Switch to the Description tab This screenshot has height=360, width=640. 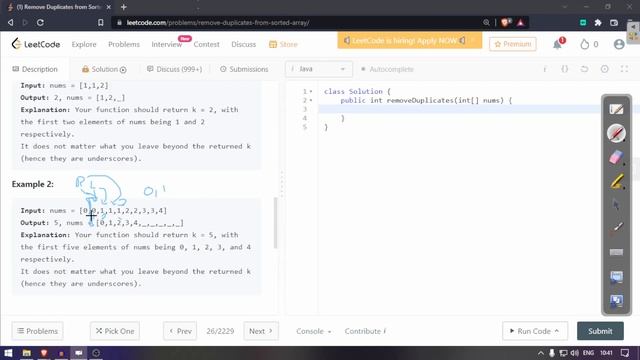35,69
